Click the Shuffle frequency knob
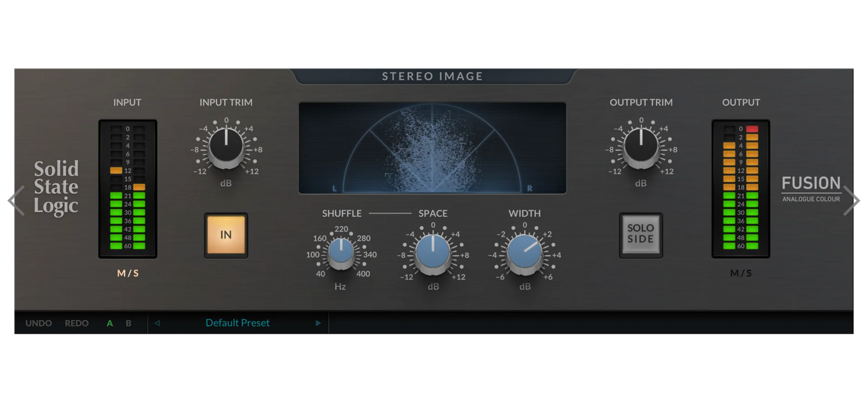868x398 pixels. click(x=341, y=253)
